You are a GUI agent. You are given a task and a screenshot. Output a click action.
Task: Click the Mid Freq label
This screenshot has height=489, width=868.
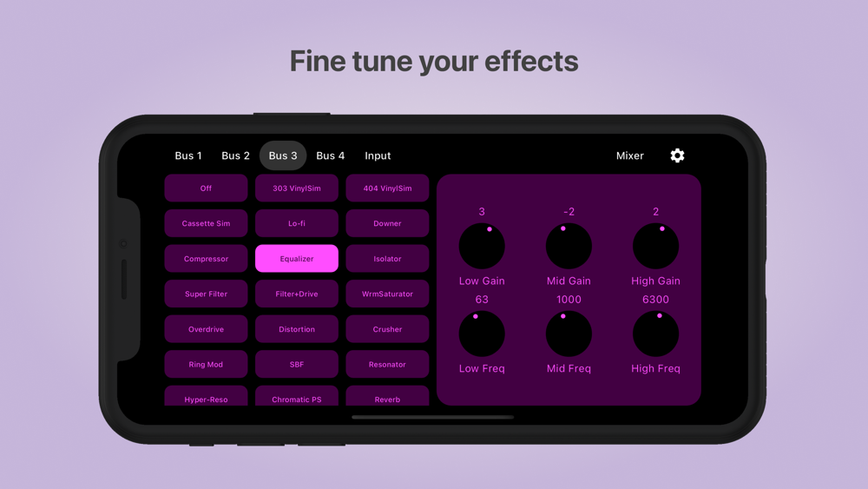tap(569, 368)
